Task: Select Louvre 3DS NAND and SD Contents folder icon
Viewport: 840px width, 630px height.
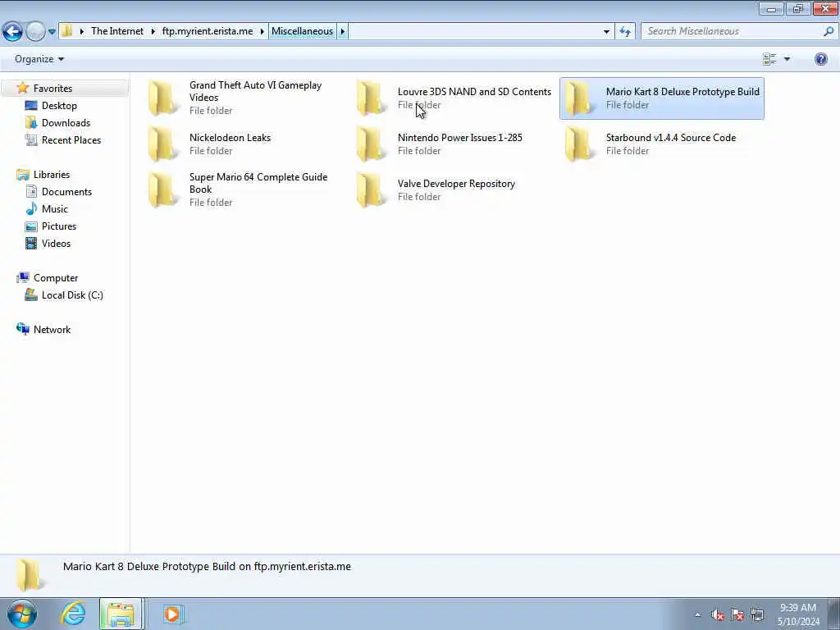Action: [372, 98]
